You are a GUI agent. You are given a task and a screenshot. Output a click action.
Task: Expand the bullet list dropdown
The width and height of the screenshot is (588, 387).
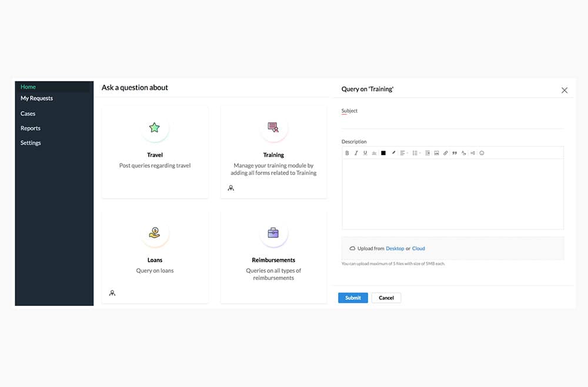pyautogui.click(x=416, y=153)
